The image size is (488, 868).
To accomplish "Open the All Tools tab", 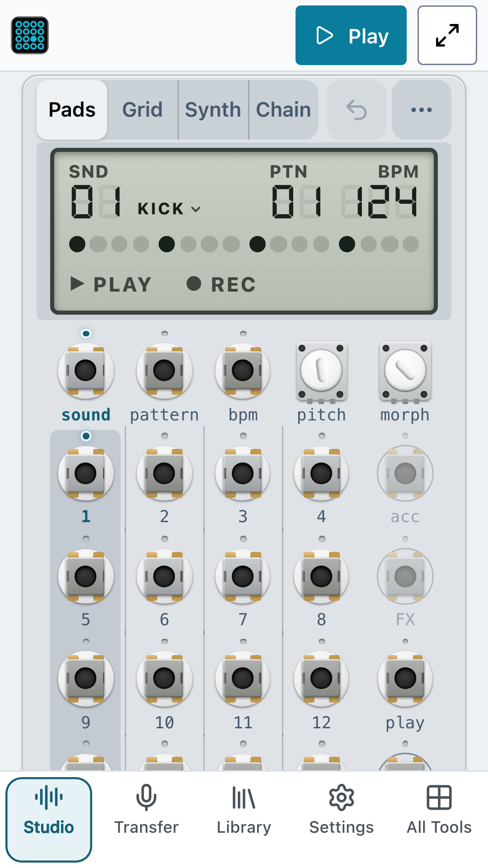I will tap(439, 820).
